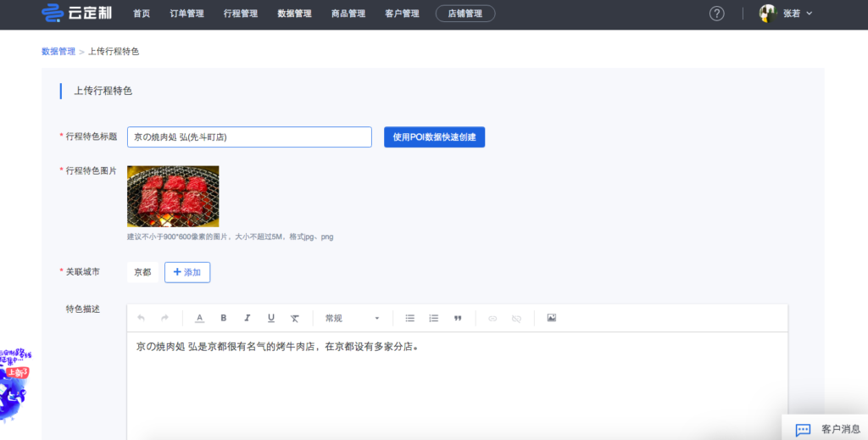Viewport: 868px width, 440px height.
Task: Click the 云定制 logo
Action: (77, 14)
